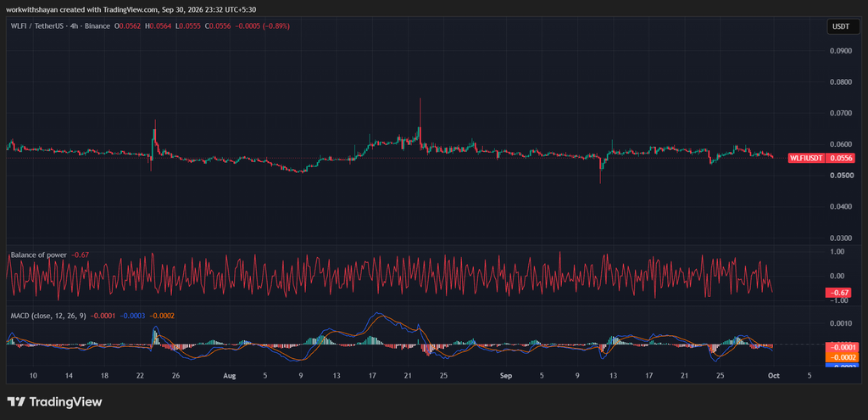Click the −0.67 value beside Balance of power
This screenshot has width=868, height=420.
click(80, 255)
